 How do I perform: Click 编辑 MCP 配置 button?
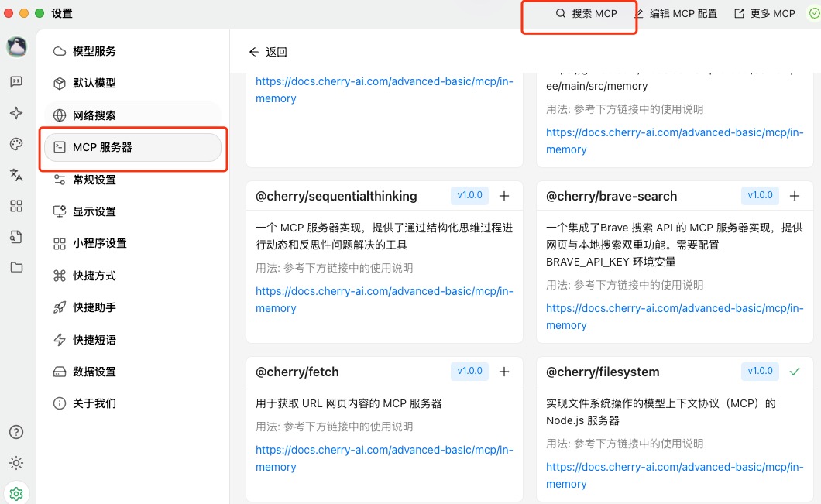click(x=676, y=14)
